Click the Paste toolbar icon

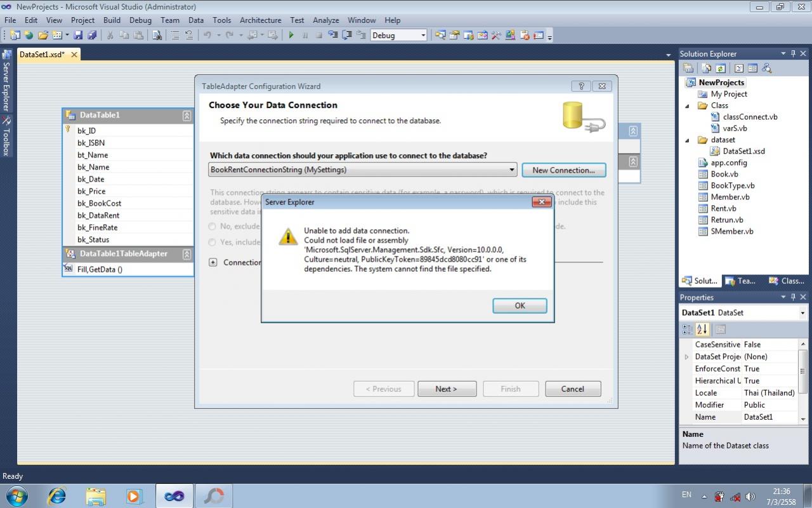click(138, 36)
